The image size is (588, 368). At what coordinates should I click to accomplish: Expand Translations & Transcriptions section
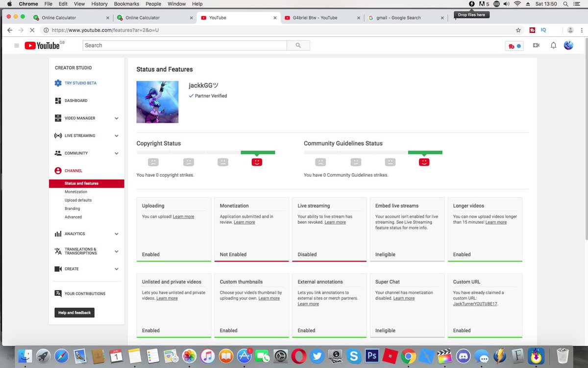pyautogui.click(x=117, y=251)
